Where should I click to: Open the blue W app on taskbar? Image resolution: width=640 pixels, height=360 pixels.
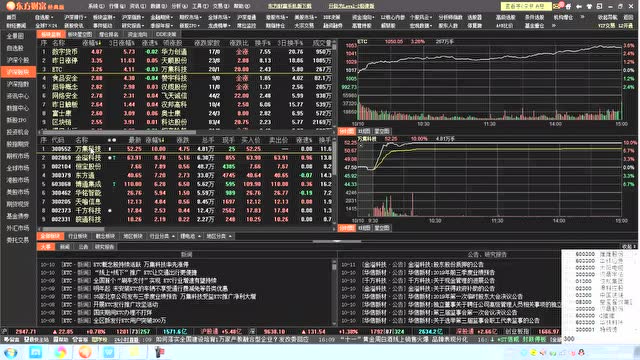tap(109, 352)
